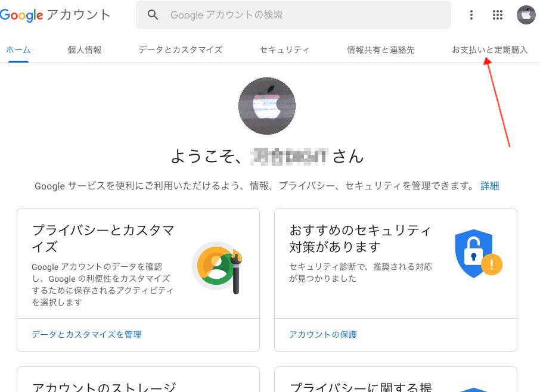Click the large profile picture

click(x=267, y=105)
